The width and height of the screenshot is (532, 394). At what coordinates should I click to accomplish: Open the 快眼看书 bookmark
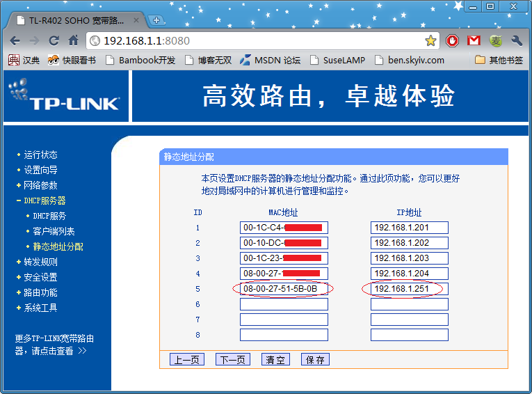72,60
